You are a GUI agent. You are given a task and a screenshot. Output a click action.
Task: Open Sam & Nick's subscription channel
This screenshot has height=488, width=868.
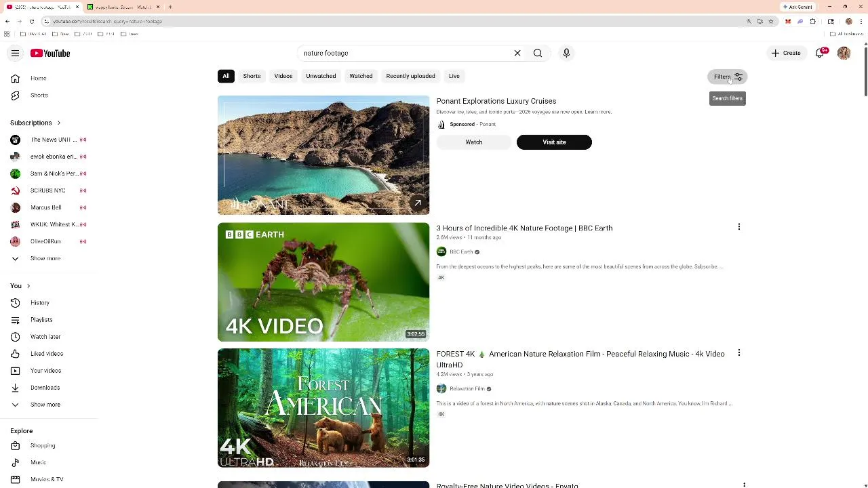click(49, 174)
